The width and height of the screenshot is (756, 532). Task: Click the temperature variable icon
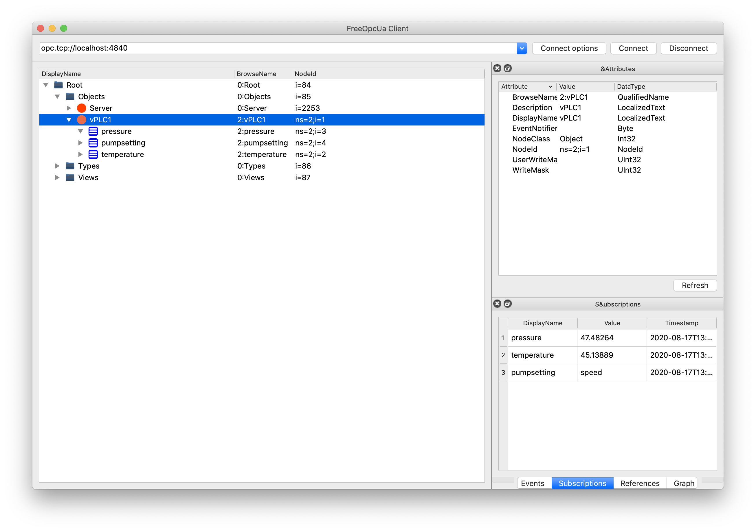tap(93, 154)
